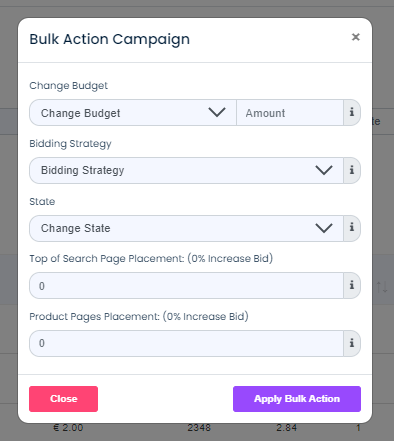Click the red Close button
Viewport: 394px width, 441px height.
[63, 399]
